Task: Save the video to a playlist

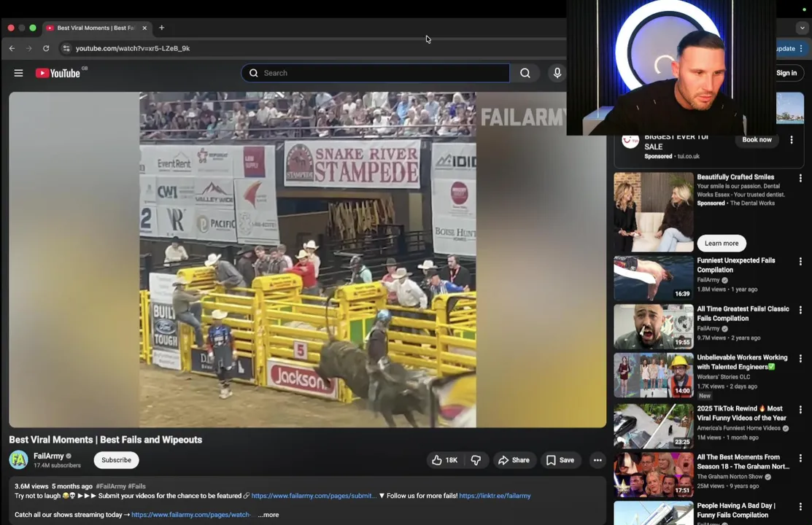Action: 560,460
